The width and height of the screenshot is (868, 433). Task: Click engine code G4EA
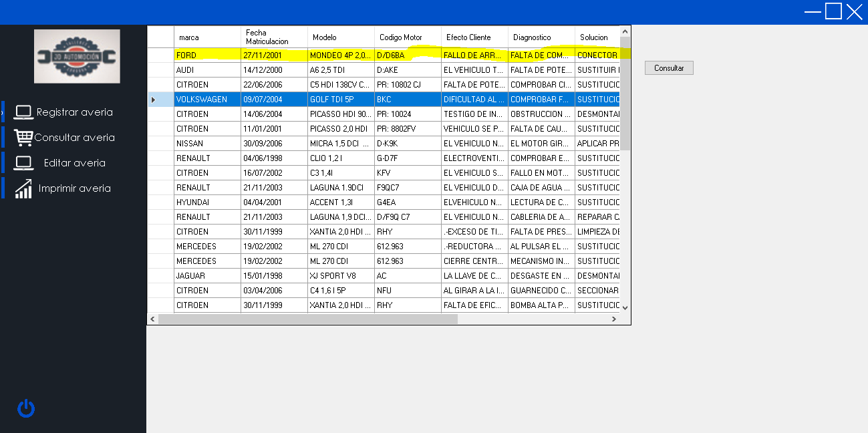pos(408,202)
